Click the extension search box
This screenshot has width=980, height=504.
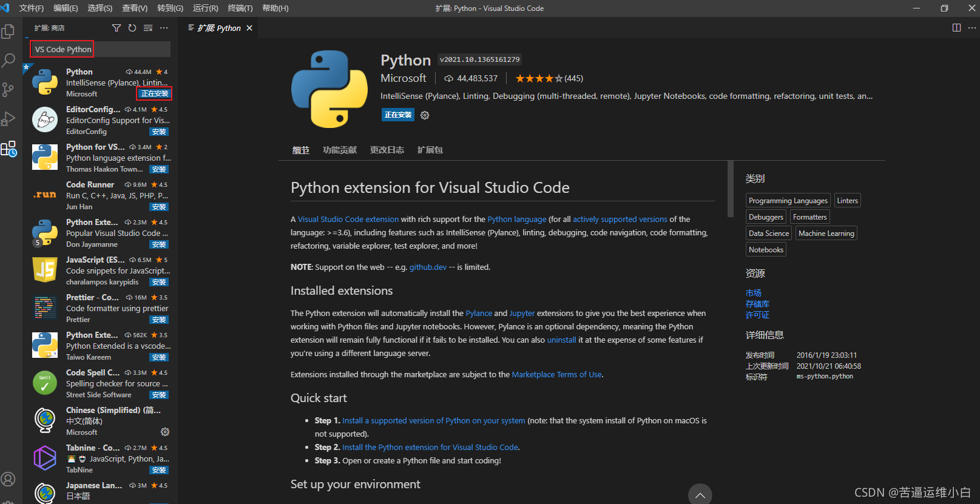click(100, 49)
